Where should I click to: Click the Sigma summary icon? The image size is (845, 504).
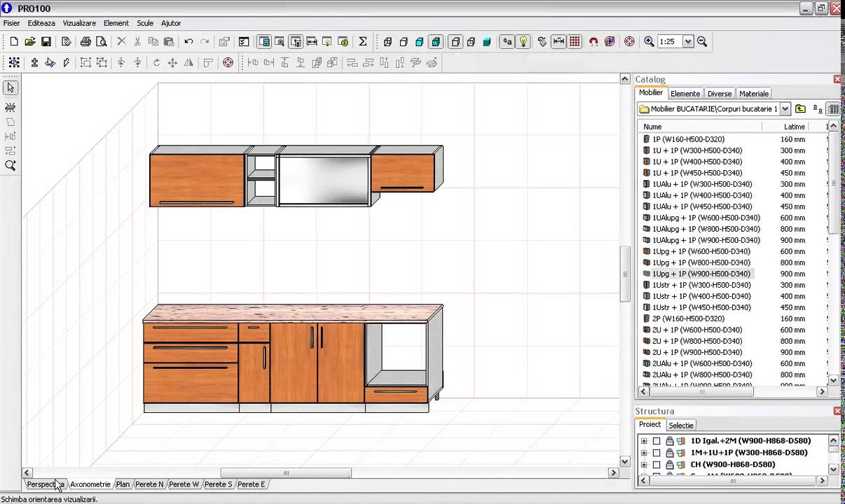click(363, 42)
